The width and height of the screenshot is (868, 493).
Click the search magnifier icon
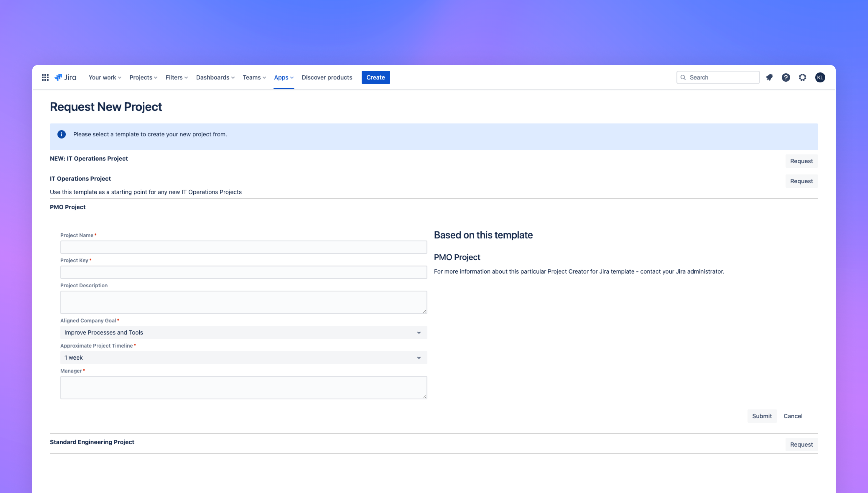click(x=683, y=78)
